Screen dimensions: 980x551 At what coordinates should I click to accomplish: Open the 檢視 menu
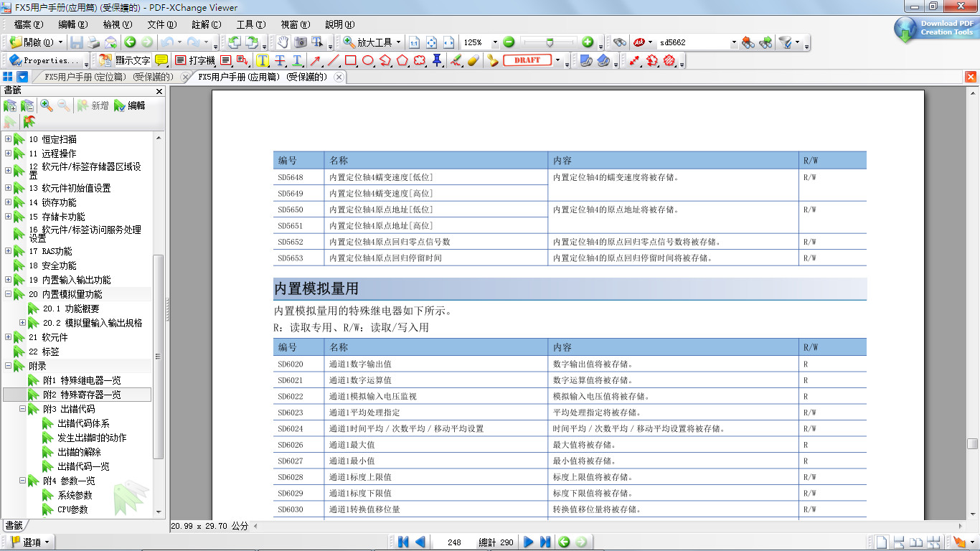pos(117,24)
